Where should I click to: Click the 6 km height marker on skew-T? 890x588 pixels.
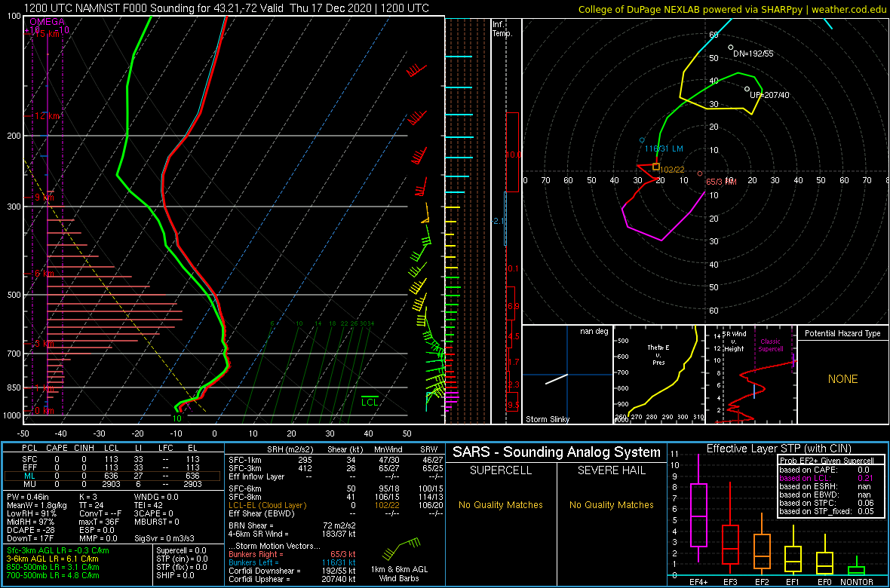(x=44, y=273)
